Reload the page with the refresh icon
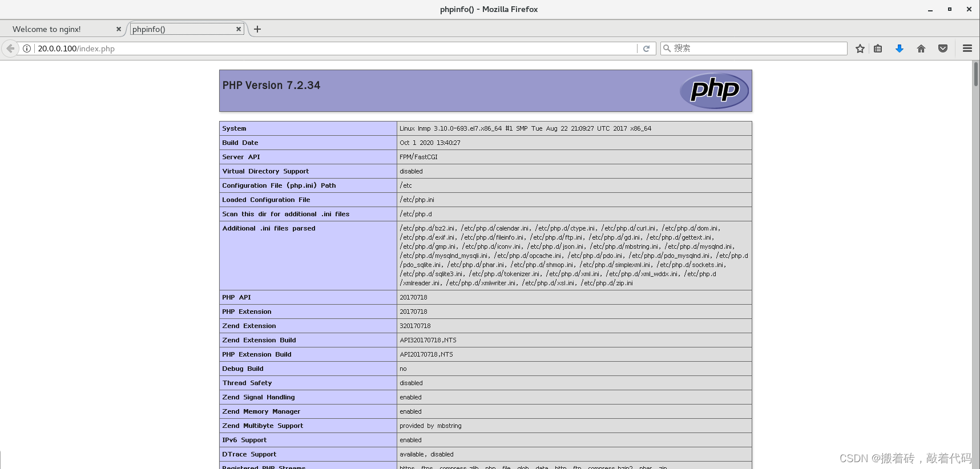 click(646, 48)
